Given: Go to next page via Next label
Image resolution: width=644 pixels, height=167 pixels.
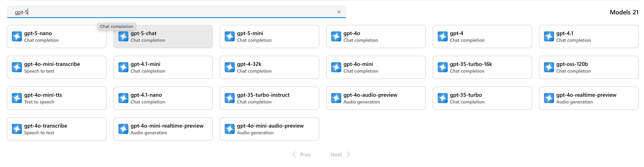Looking at the screenshot, I should click(336, 155).
